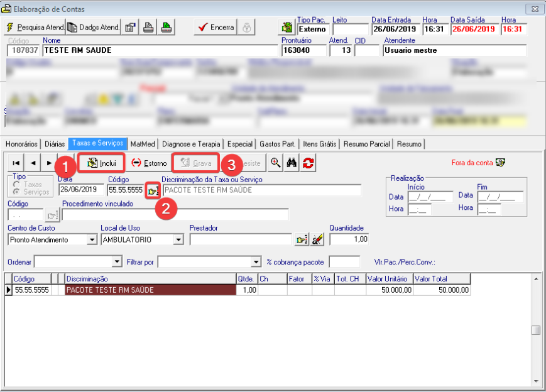
Task: Click the CID field
Action: 367,50
